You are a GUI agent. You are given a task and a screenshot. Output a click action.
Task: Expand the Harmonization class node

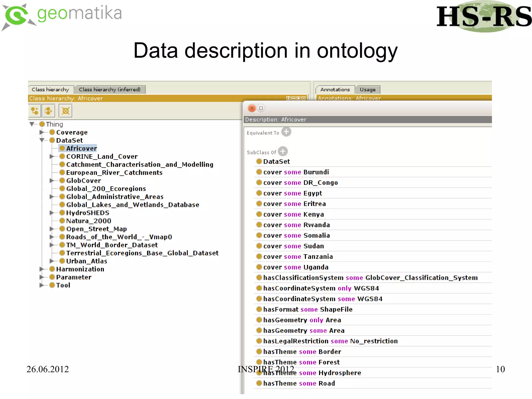coord(42,269)
